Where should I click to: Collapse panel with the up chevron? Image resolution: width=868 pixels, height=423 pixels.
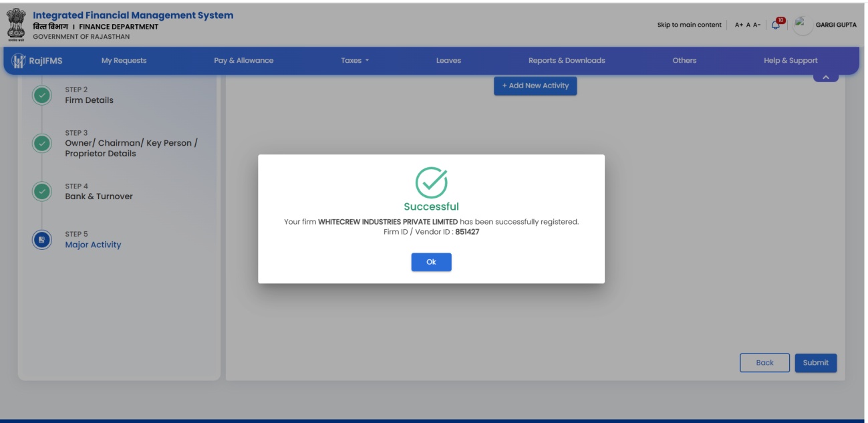826,78
